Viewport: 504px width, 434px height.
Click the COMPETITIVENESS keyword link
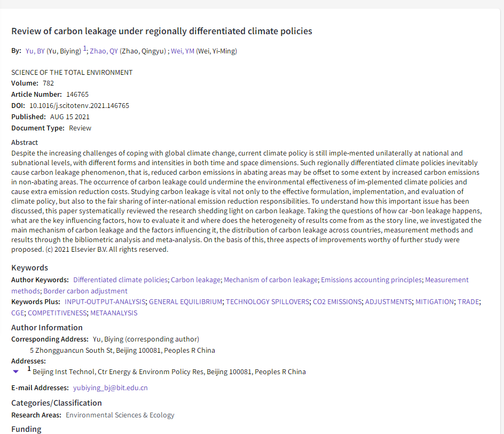[x=57, y=313]
